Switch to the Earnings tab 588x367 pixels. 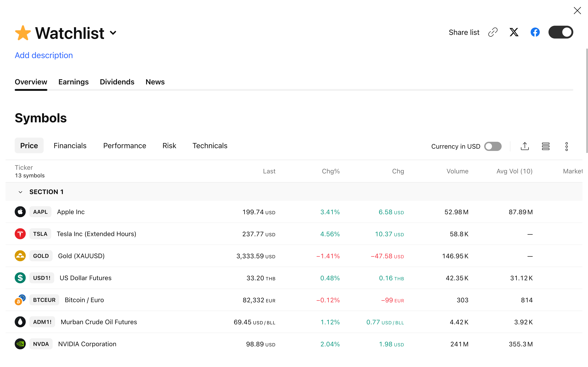pos(73,82)
